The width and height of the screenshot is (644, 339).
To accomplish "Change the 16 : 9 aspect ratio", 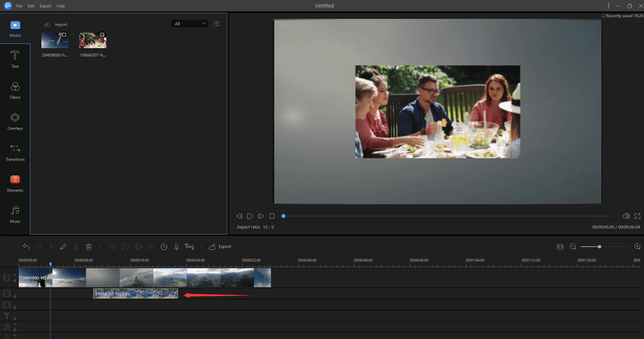I will [267, 228].
